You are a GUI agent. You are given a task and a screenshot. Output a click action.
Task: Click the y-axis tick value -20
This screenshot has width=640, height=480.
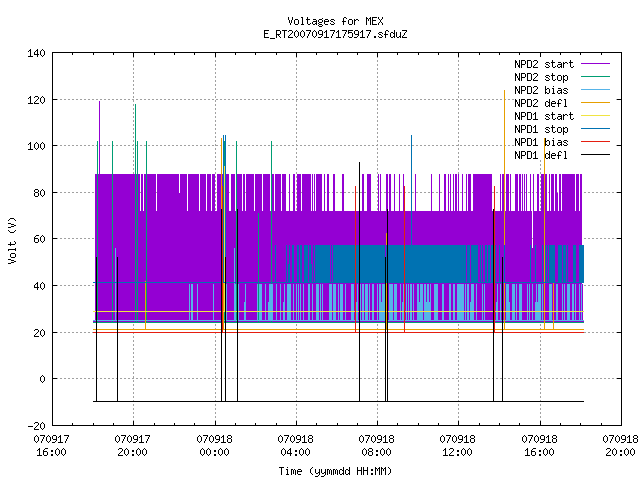(36, 426)
